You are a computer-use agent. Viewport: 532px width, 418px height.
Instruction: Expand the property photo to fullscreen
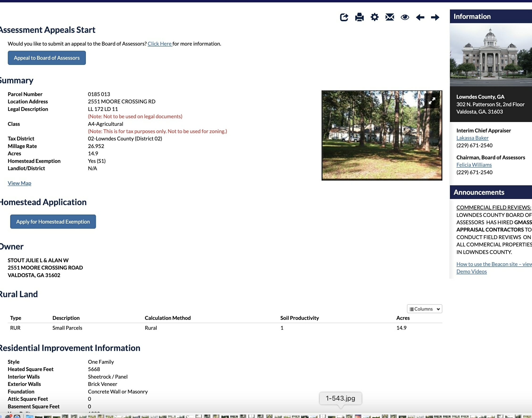click(432, 100)
